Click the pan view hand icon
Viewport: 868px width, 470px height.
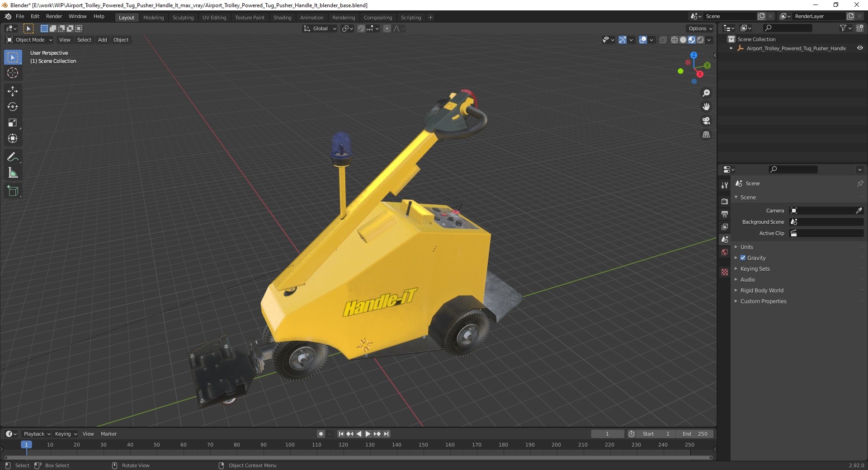(706, 107)
